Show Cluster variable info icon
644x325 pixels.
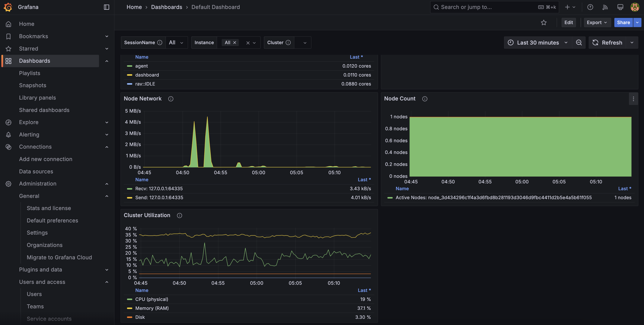click(288, 42)
